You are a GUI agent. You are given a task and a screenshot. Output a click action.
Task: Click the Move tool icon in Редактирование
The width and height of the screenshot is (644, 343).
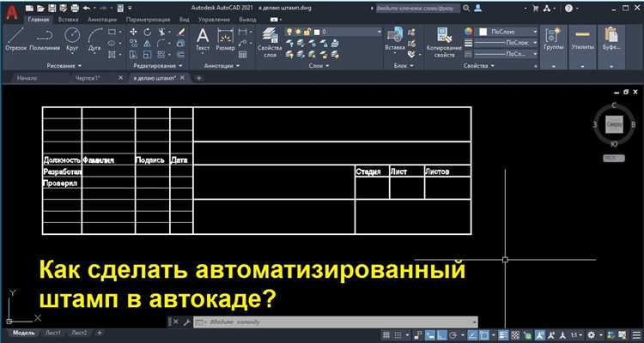pos(133,32)
